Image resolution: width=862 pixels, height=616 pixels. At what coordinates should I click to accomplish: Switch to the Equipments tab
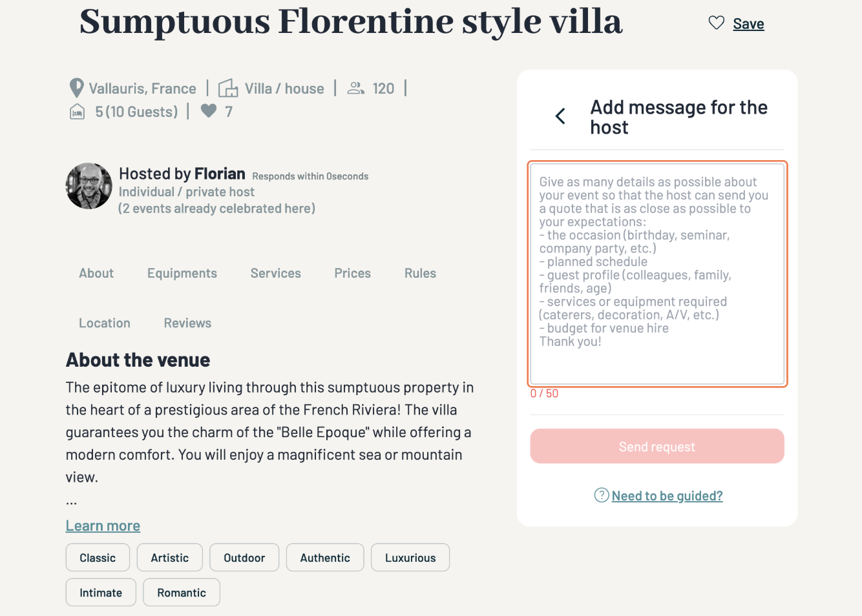point(182,273)
